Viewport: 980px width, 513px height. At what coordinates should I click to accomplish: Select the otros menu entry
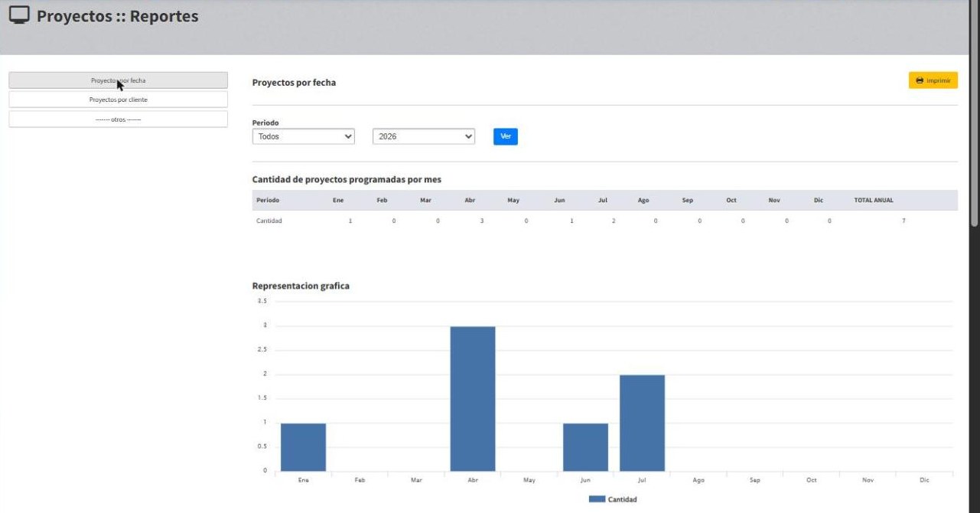pyautogui.click(x=118, y=119)
